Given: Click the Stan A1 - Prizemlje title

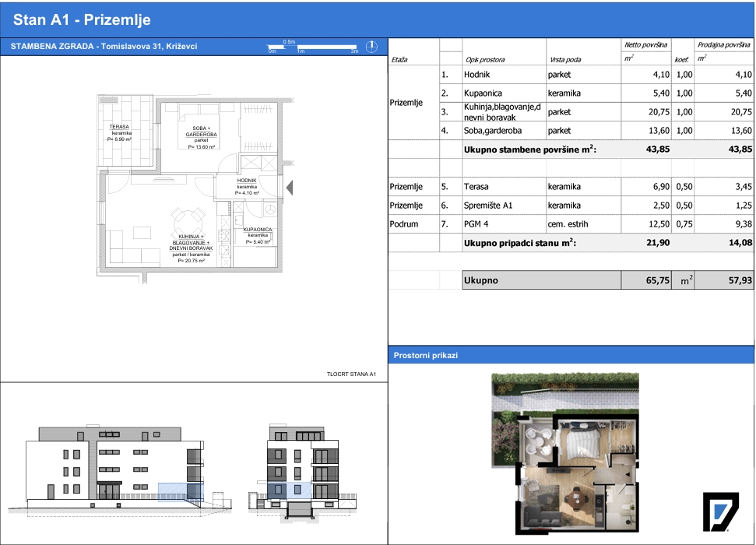Looking at the screenshot, I should pos(82,19).
